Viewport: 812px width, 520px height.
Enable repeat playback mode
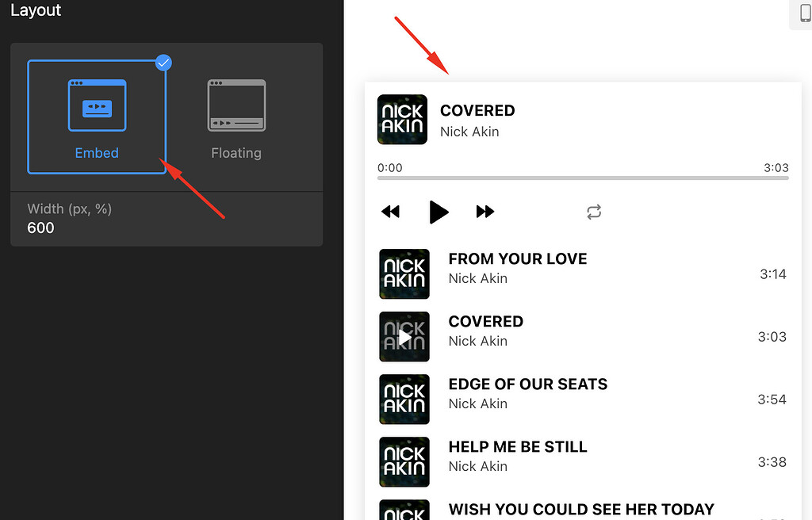[x=594, y=212]
